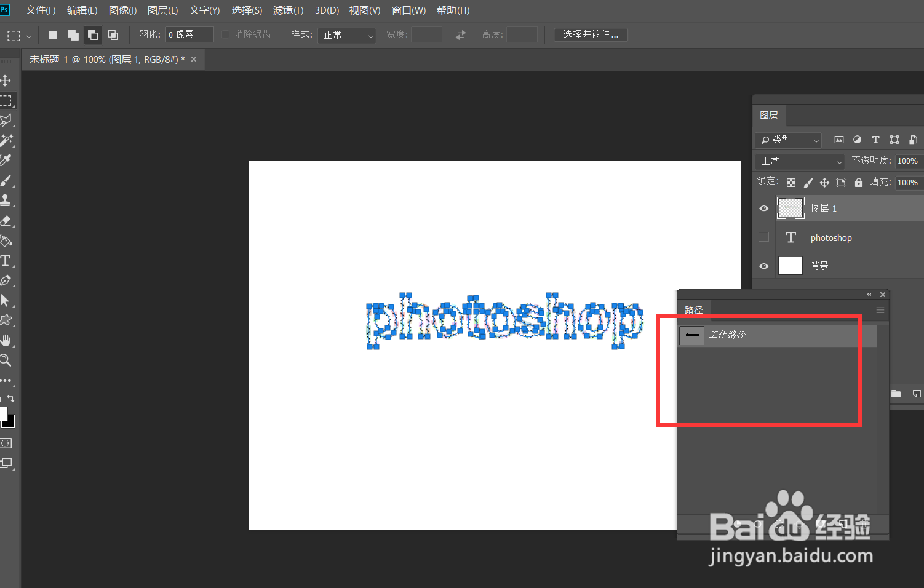
Task: Open the 滤镜(T) menu
Action: click(x=289, y=10)
